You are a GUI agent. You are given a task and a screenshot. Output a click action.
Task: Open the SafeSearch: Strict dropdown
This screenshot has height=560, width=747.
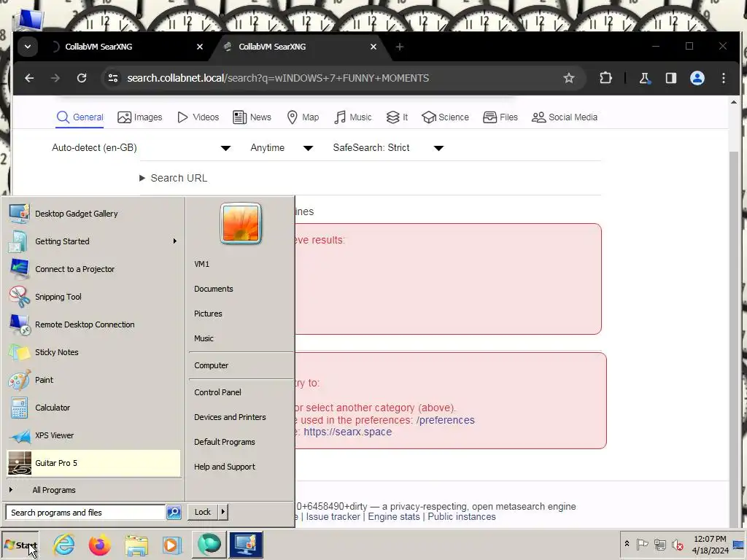[x=388, y=147]
